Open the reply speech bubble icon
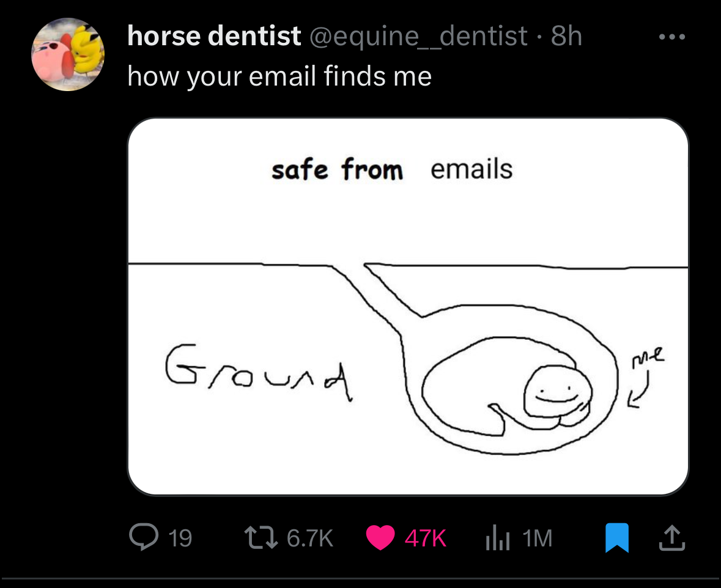This screenshot has height=588, width=721. pos(144,537)
